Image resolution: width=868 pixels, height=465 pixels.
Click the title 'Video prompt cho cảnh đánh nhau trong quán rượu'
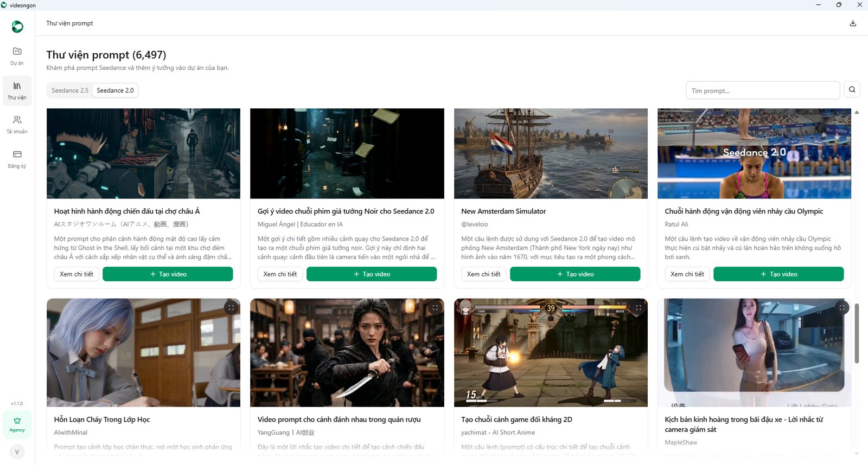339,419
